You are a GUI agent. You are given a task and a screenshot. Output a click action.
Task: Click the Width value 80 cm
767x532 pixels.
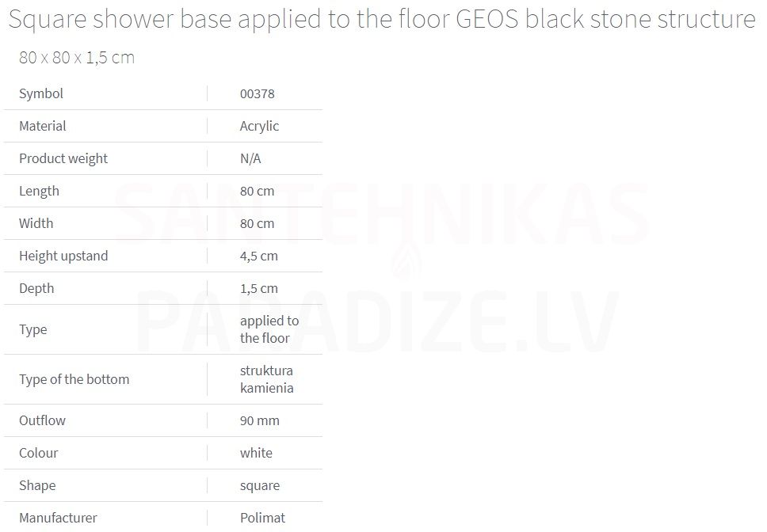[258, 224]
